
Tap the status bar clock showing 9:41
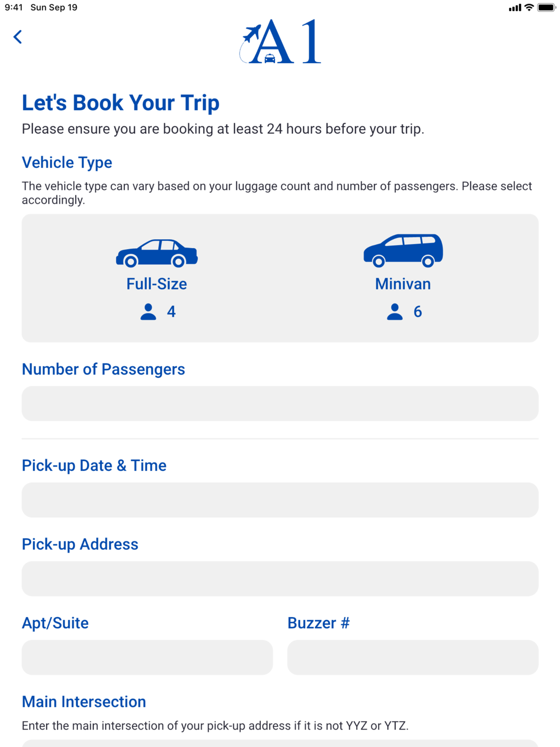[x=13, y=8]
